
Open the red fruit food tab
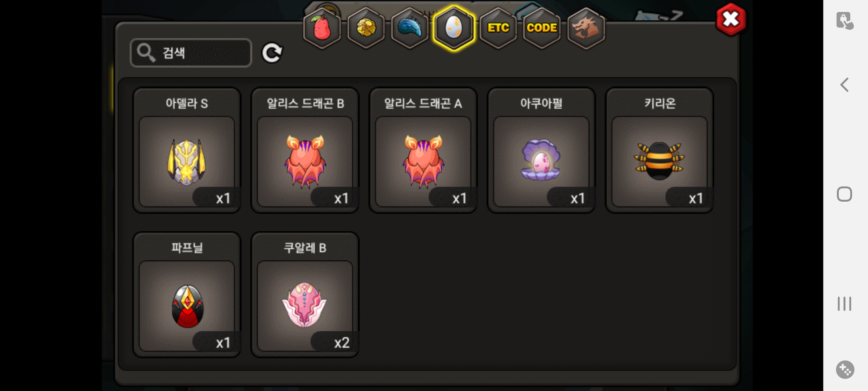pyautogui.click(x=322, y=28)
